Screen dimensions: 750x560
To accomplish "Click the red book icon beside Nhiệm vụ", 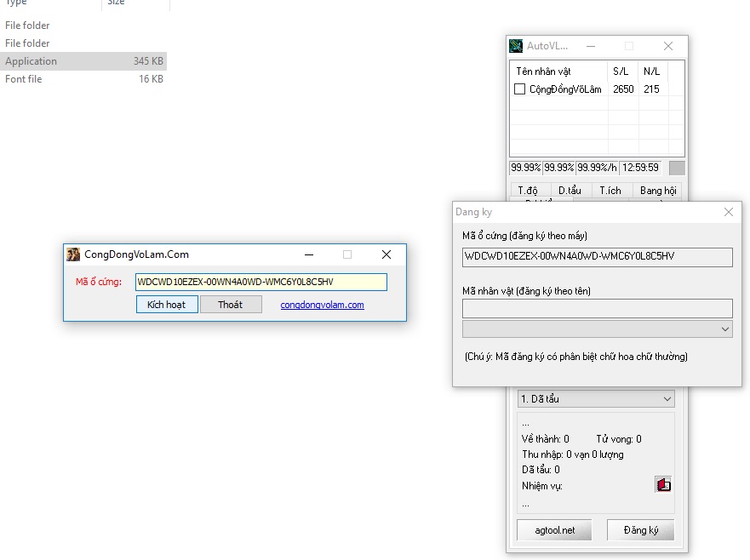I will (662, 484).
